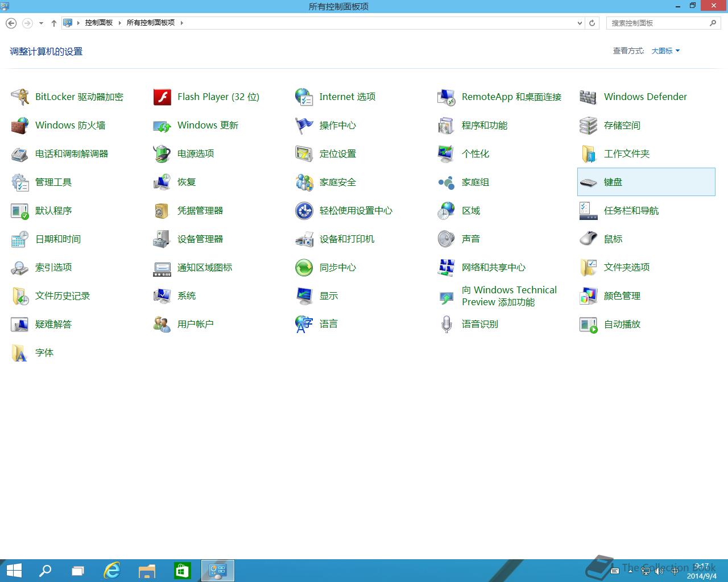Open 凭据管理器 safe icon

[x=162, y=210]
